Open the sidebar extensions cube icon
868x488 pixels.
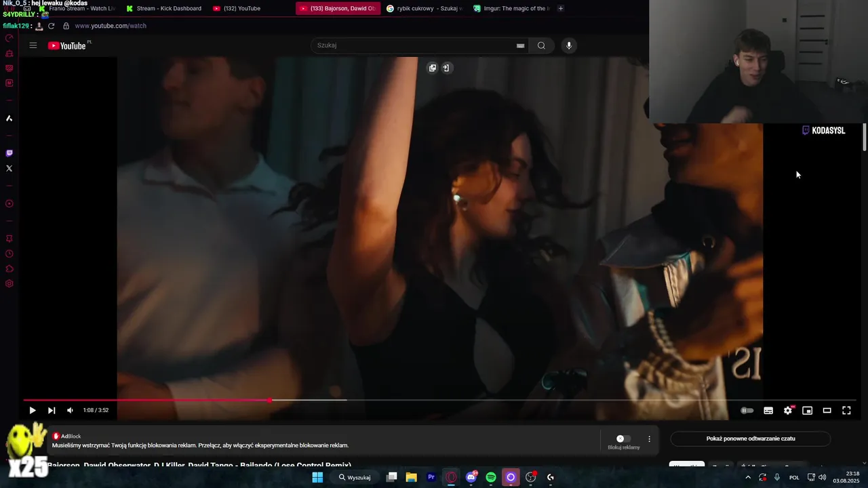[x=9, y=268]
